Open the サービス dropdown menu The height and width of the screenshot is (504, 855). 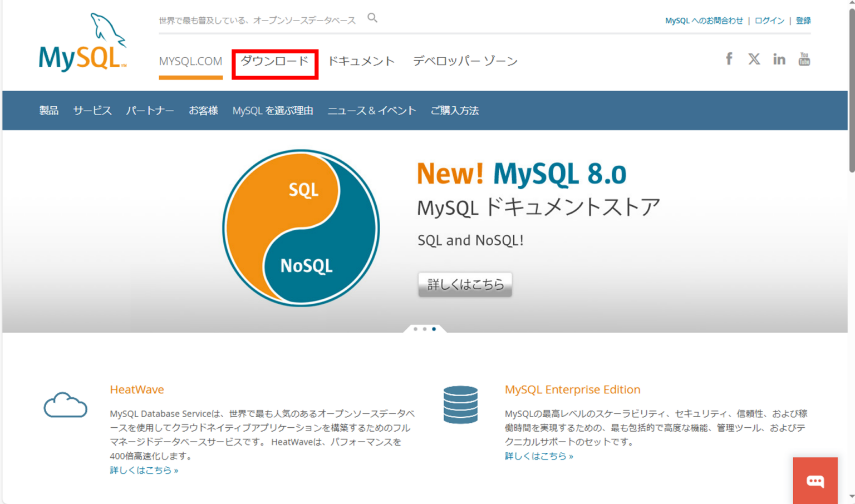tap(92, 110)
